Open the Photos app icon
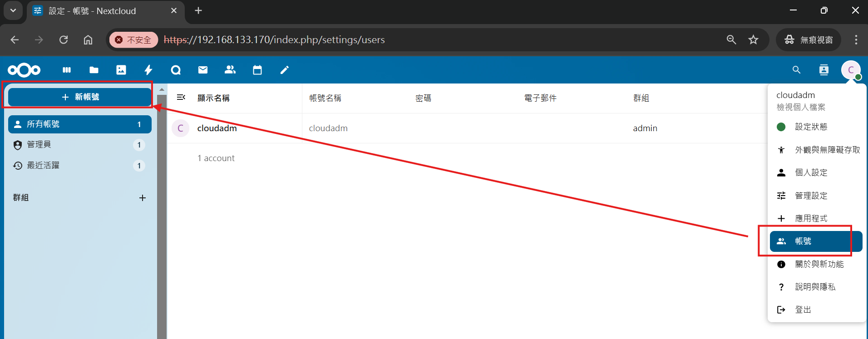 click(x=121, y=70)
